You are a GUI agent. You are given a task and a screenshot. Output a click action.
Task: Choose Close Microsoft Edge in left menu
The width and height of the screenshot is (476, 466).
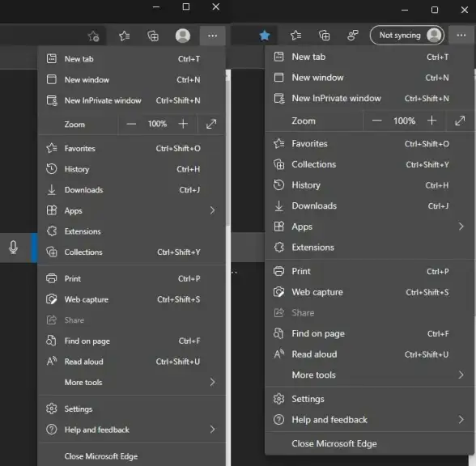[131, 456]
